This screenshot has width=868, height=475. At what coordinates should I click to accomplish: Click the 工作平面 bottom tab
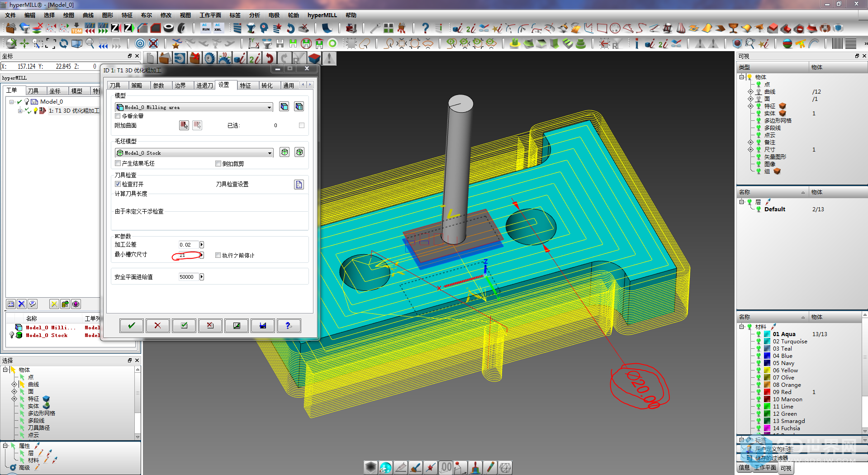(x=765, y=468)
